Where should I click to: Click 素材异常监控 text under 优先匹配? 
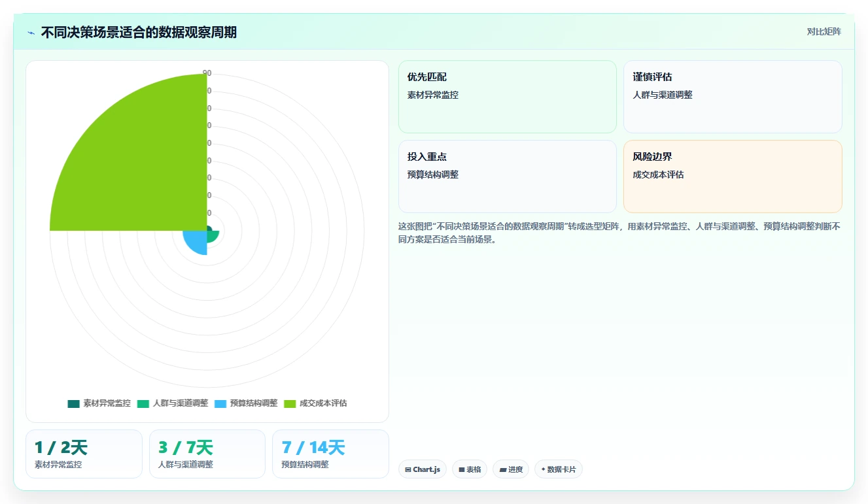click(433, 95)
